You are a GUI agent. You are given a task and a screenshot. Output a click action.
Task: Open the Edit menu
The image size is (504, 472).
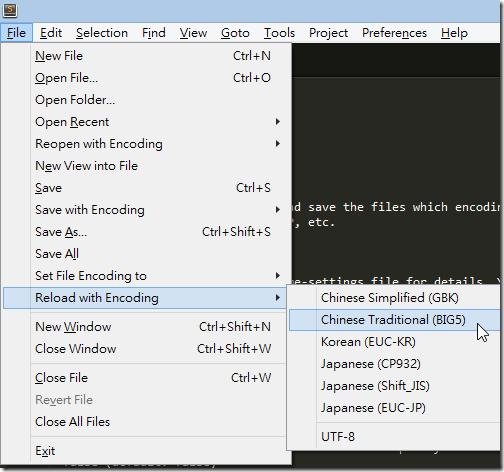coord(51,33)
